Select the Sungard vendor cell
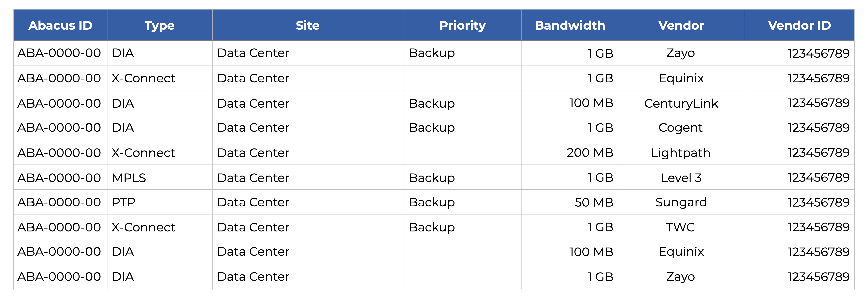868x297 pixels. point(681,202)
